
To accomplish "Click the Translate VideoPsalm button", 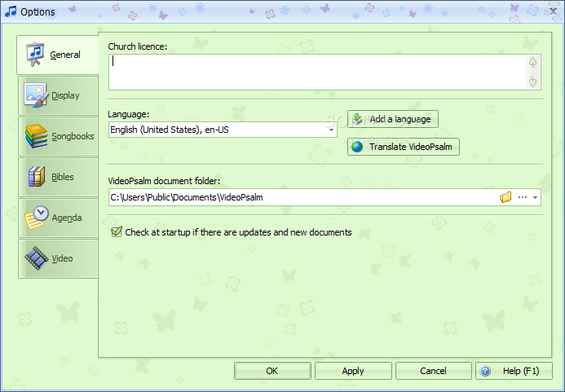I will [x=404, y=147].
